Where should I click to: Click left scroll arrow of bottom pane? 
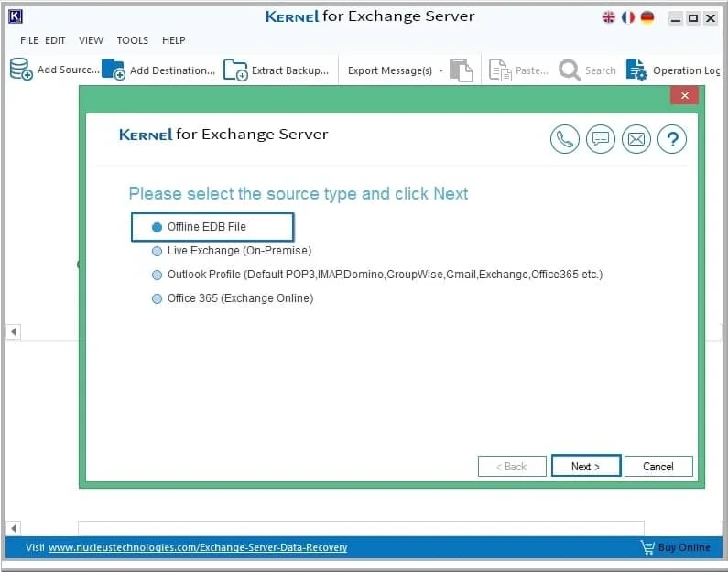(14, 528)
